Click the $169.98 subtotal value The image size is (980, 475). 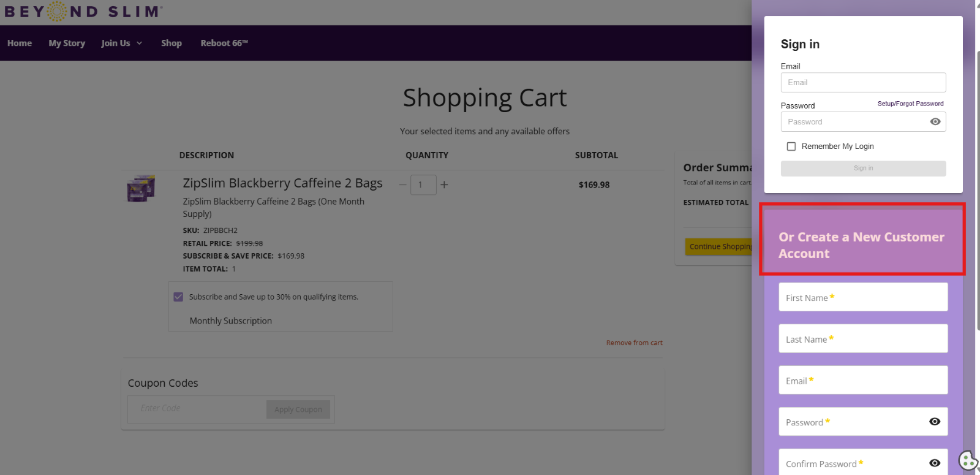pyautogui.click(x=594, y=184)
